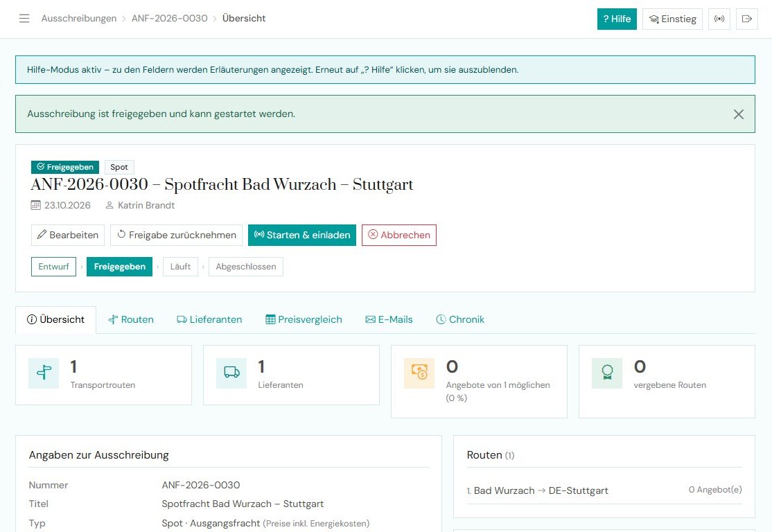This screenshot has height=532, width=772.
Task: Open the Lieferanten tab
Action: coord(209,320)
